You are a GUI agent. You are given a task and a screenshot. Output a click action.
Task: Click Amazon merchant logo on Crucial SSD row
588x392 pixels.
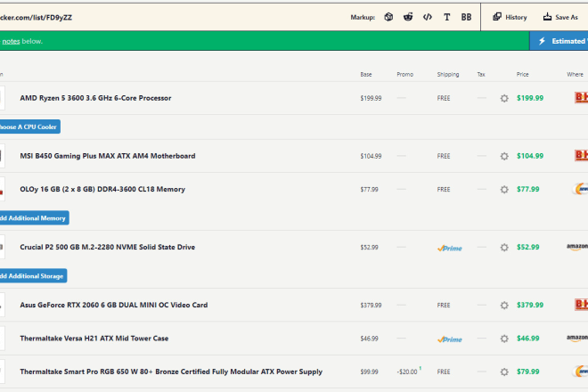[577, 247]
